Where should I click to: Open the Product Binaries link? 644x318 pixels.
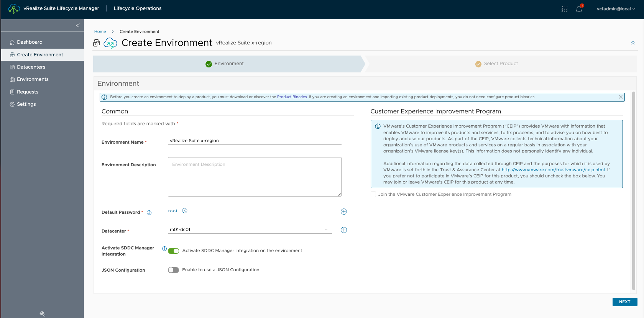(x=292, y=97)
